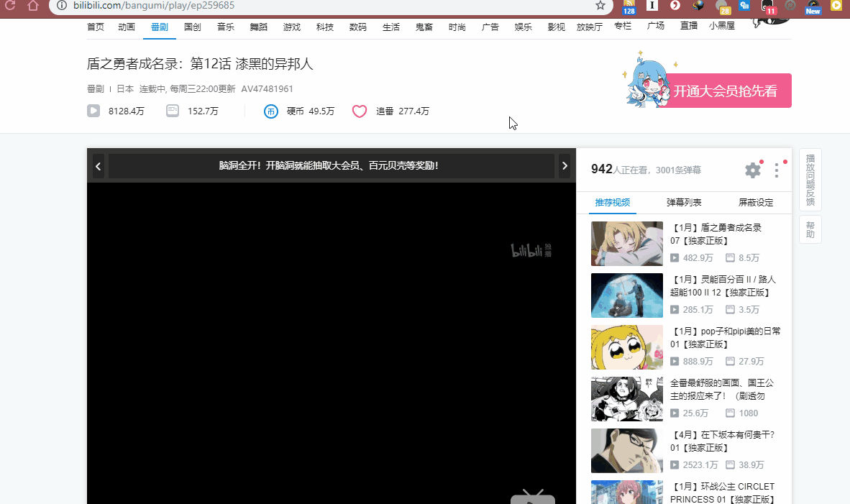This screenshot has height=504, width=850.
Task: Follow the series with the 追番 heart icon
Action: (x=360, y=111)
